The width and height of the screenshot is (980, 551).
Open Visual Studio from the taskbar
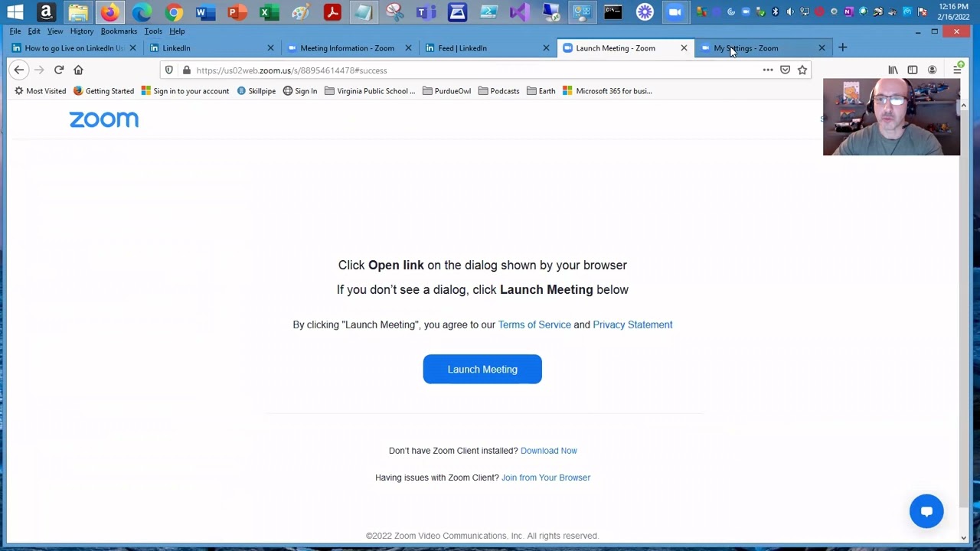pyautogui.click(x=519, y=12)
